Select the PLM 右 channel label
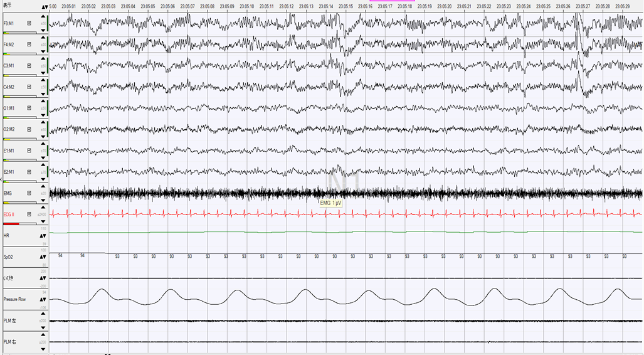Viewport: 644px width, 355px height. 9,342
